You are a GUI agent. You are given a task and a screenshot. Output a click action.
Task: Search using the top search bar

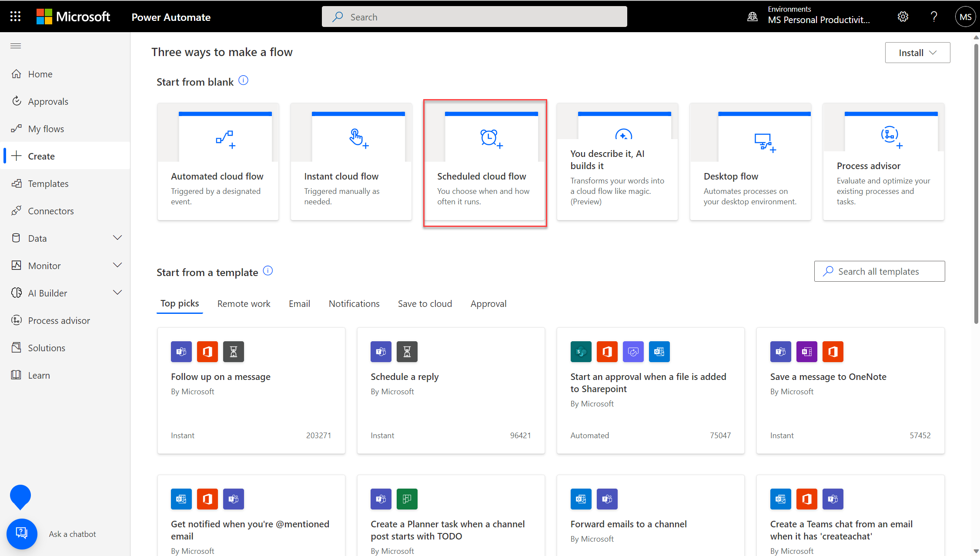tap(474, 17)
